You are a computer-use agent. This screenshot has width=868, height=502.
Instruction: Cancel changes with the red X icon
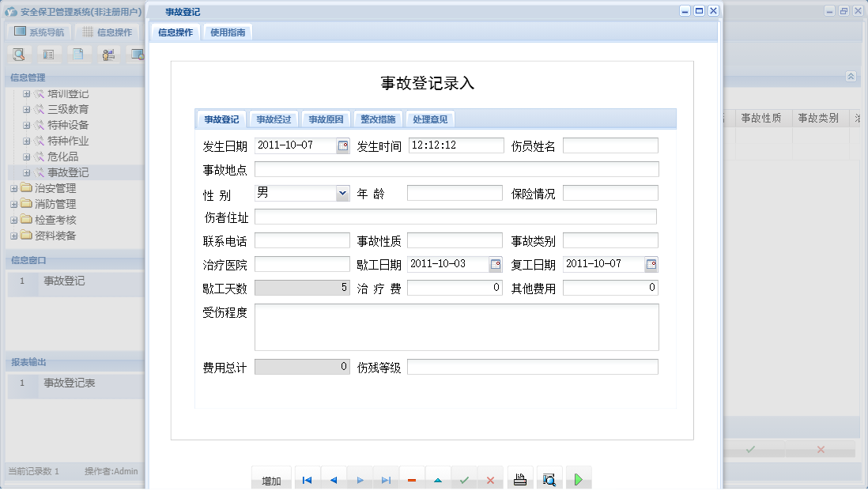coord(491,478)
